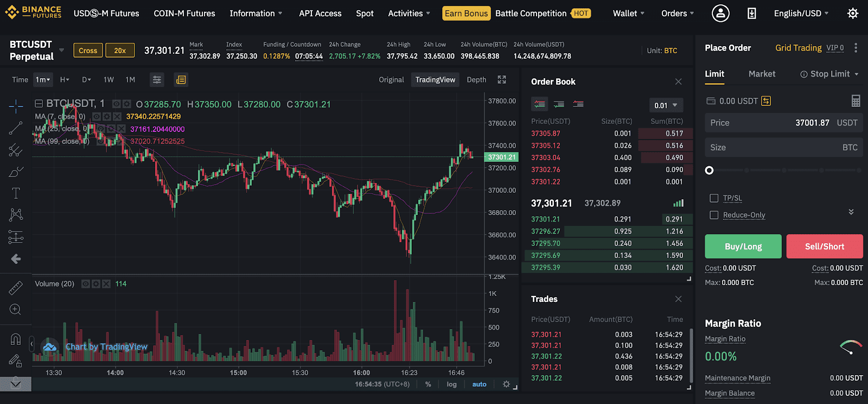The image size is (868, 404).
Task: Open the Wallet dropdown menu
Action: 629,13
